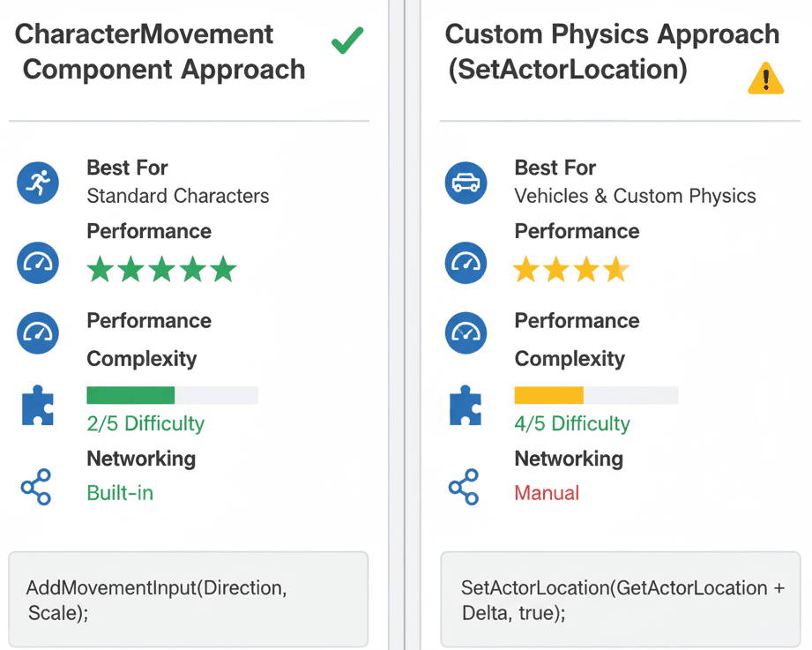Click the red Manual networking text

click(x=547, y=493)
